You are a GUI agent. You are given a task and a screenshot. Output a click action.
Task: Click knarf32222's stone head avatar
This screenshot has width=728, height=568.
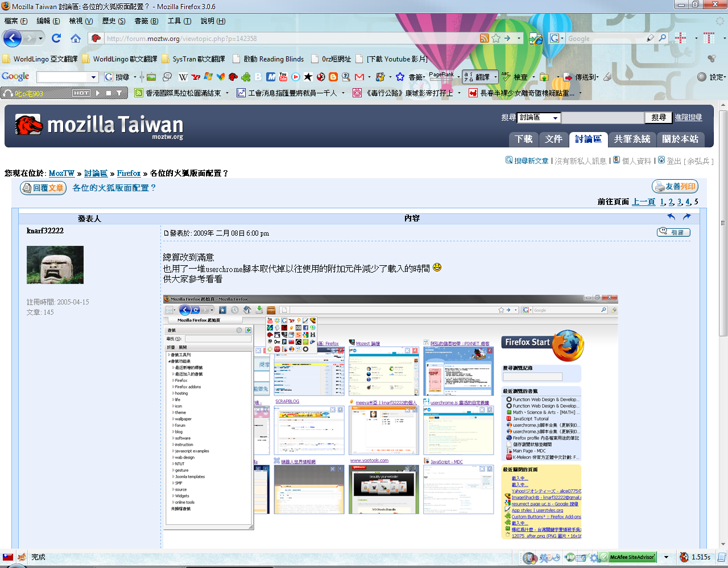click(55, 265)
